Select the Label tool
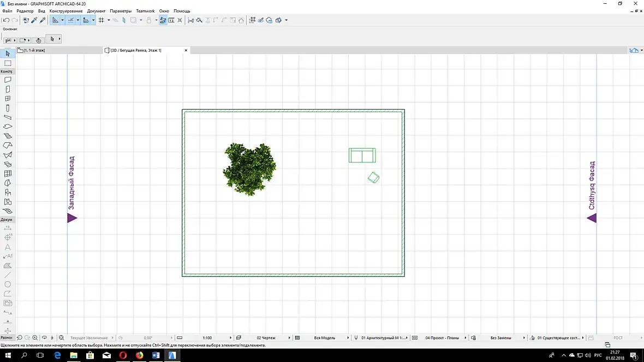Image resolution: width=644 pixels, height=362 pixels. click(8, 256)
